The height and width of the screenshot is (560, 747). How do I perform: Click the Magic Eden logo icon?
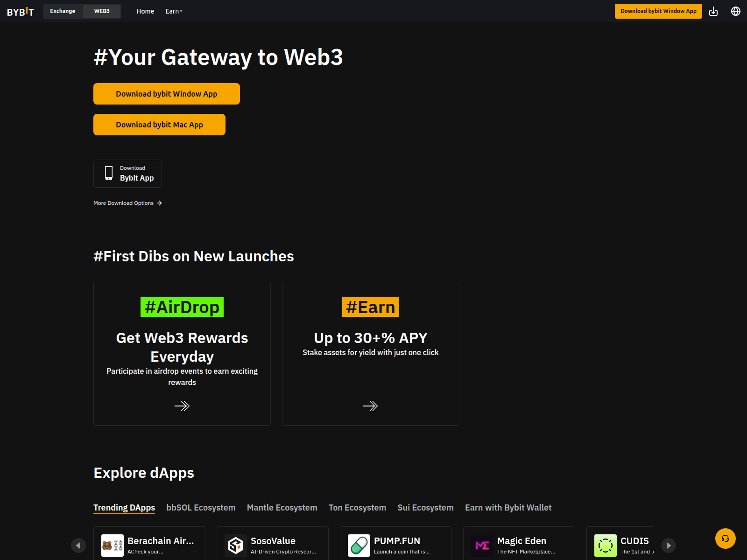(482, 545)
